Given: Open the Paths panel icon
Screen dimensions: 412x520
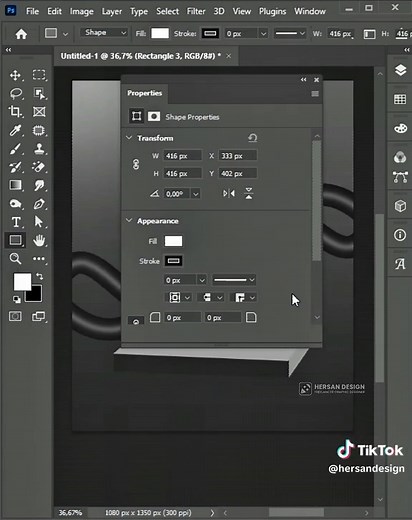Looking at the screenshot, I should coord(400,177).
